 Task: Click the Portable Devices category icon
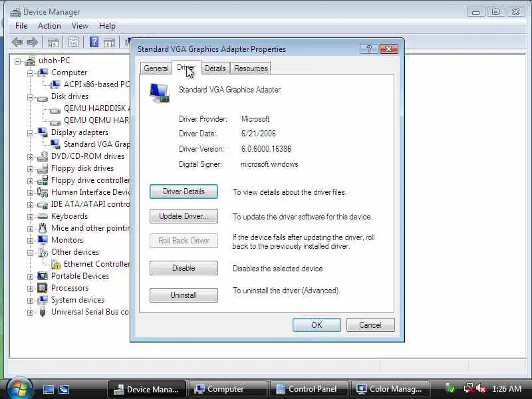(43, 276)
